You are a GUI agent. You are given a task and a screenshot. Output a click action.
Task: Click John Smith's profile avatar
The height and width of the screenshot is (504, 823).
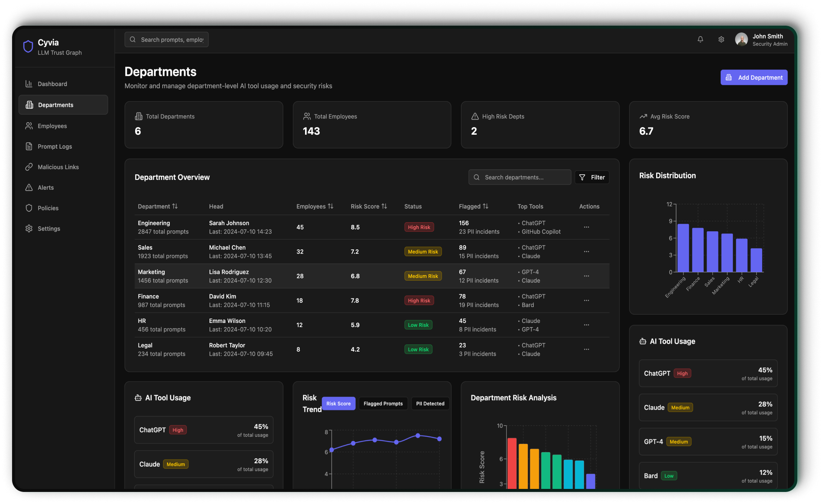(741, 39)
